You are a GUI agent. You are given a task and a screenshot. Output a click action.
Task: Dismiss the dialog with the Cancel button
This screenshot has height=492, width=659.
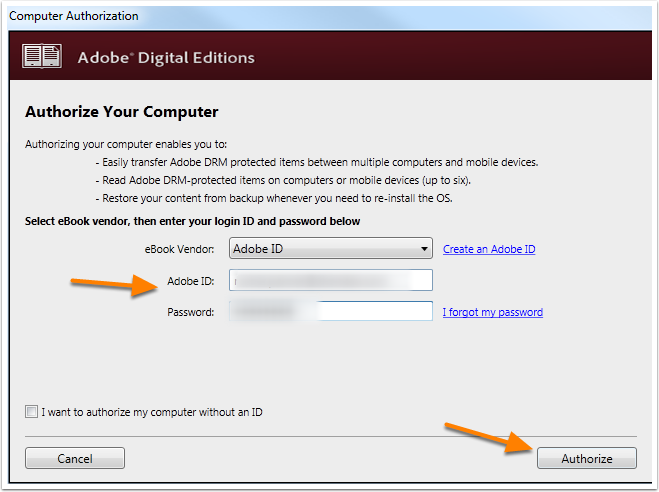coord(75,458)
